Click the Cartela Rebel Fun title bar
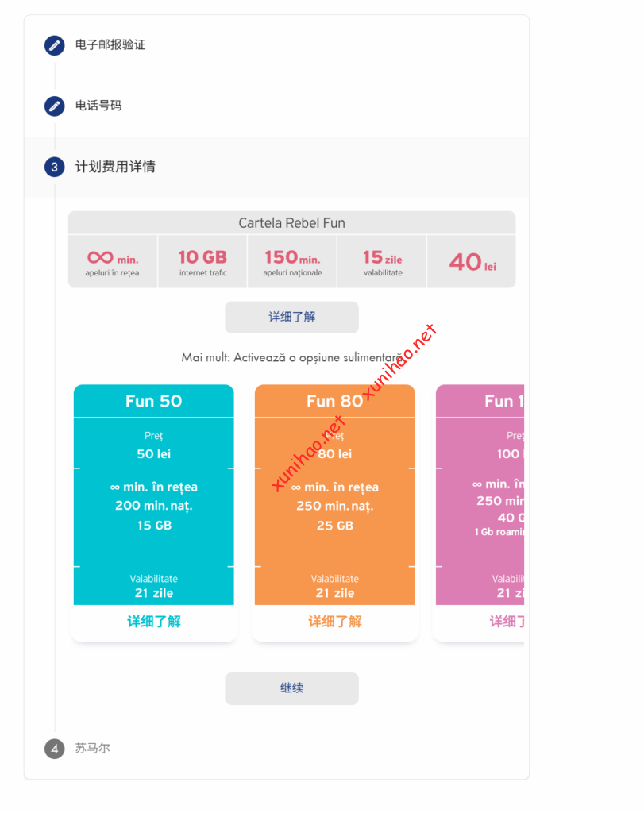Screen dimensions: 644x813 291,223
